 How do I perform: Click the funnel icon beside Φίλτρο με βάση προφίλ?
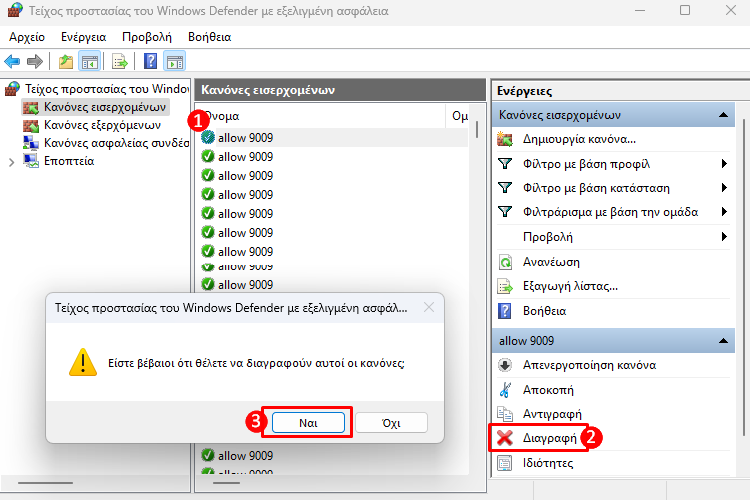(x=505, y=164)
